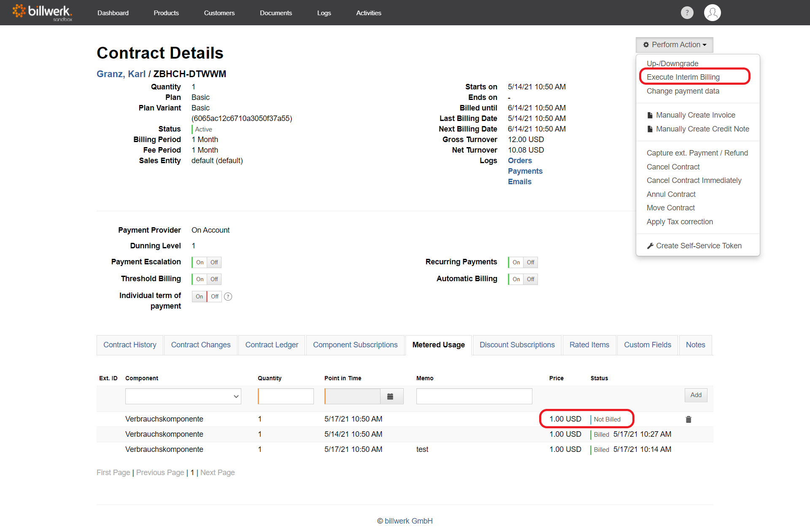This screenshot has height=532, width=810.
Task: Open the Products menu
Action: pyautogui.click(x=166, y=13)
